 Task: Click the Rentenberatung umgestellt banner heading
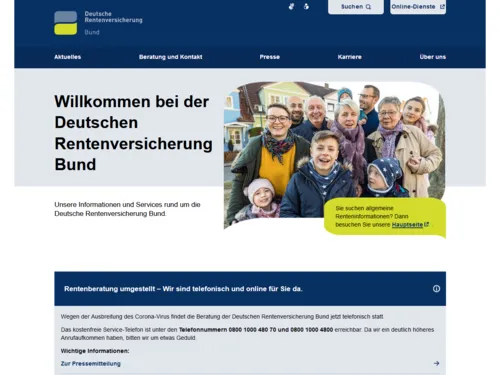(x=183, y=289)
